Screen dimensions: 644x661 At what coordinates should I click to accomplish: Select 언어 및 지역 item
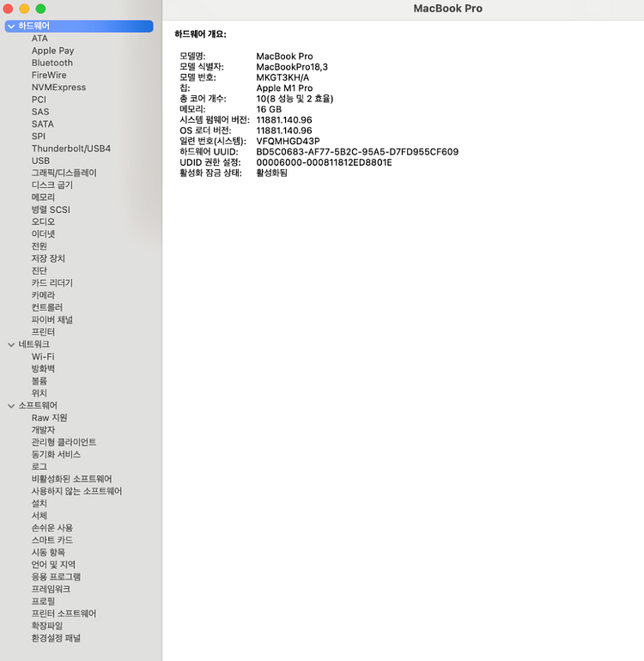[x=53, y=565]
